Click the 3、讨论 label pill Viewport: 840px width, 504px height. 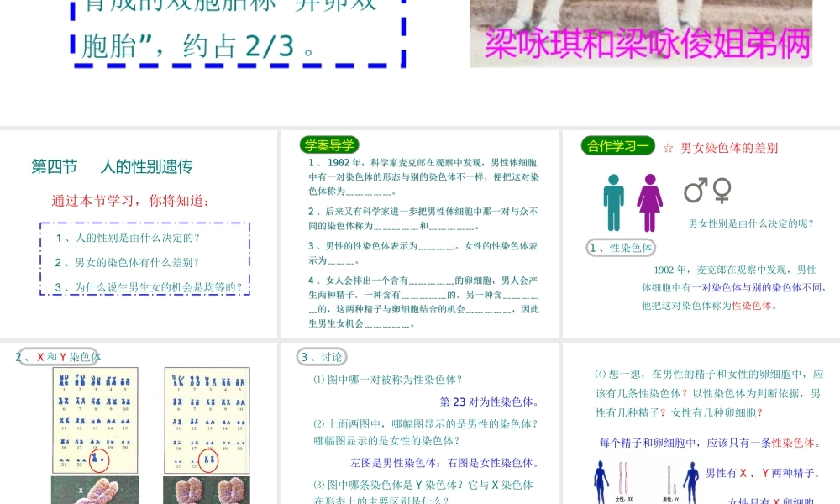point(322,357)
